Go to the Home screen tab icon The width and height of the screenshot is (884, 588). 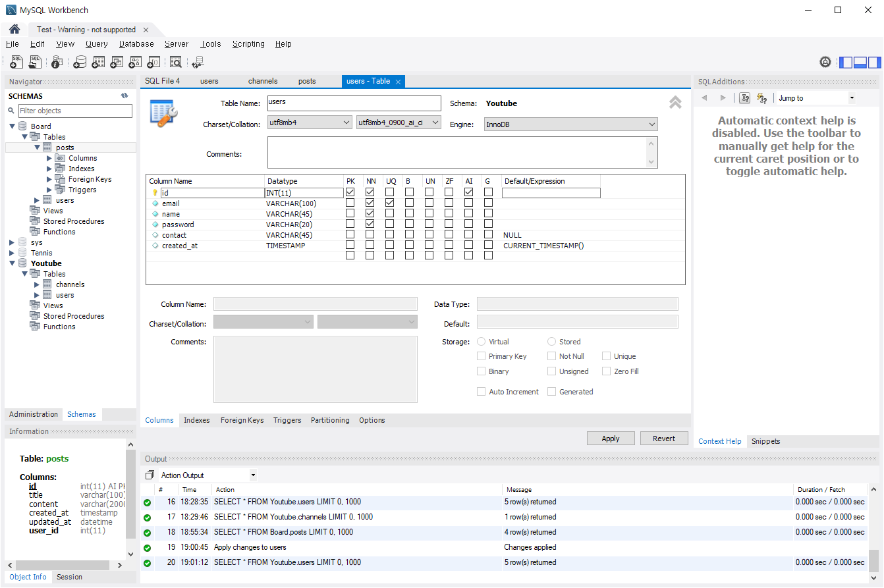(x=14, y=29)
